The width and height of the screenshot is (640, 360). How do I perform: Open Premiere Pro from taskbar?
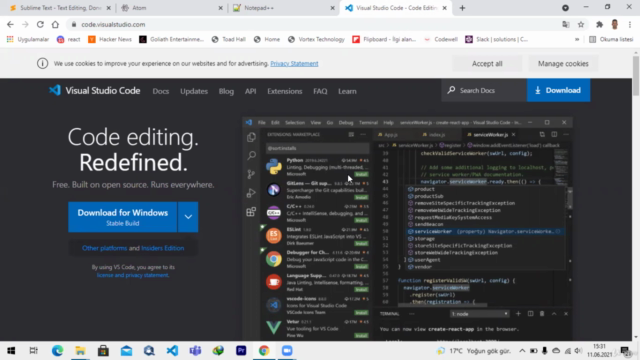[x=241, y=351]
